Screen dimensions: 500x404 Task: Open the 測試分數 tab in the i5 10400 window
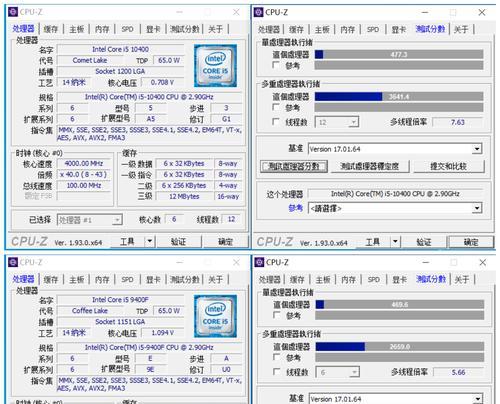tap(184, 29)
